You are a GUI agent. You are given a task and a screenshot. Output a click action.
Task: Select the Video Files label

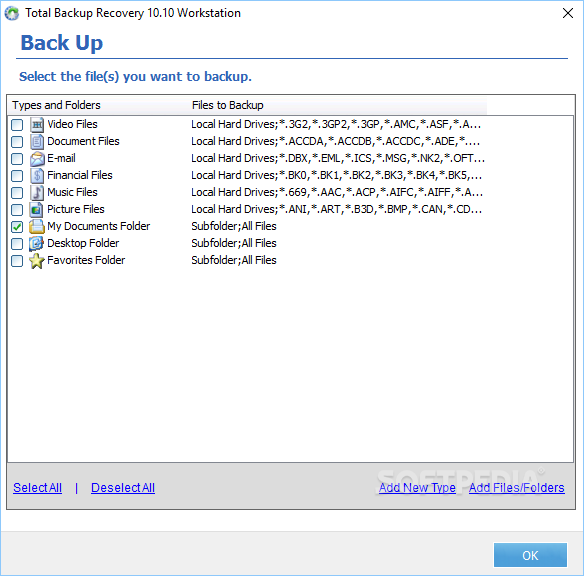tap(72, 124)
